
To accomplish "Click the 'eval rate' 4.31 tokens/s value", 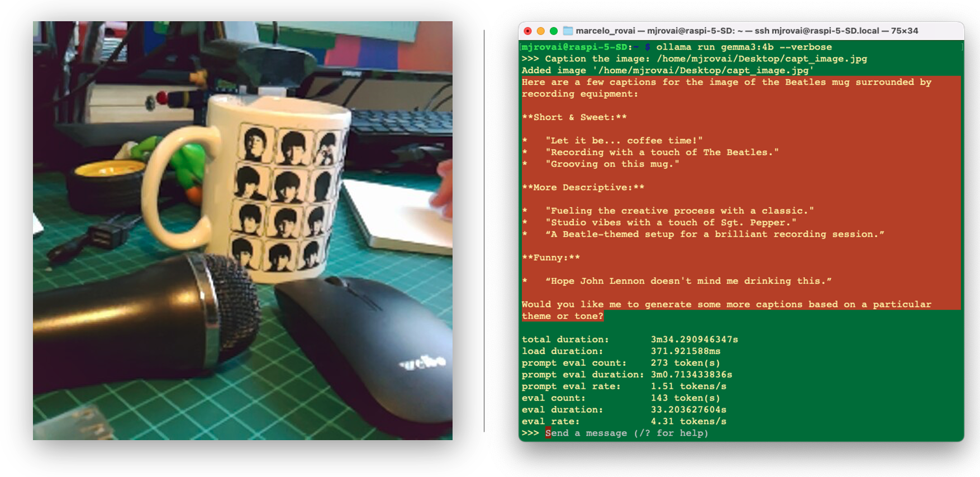I will point(688,421).
